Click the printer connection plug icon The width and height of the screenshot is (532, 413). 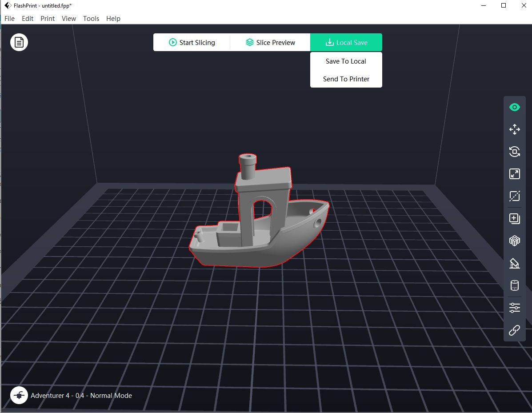[19, 395]
